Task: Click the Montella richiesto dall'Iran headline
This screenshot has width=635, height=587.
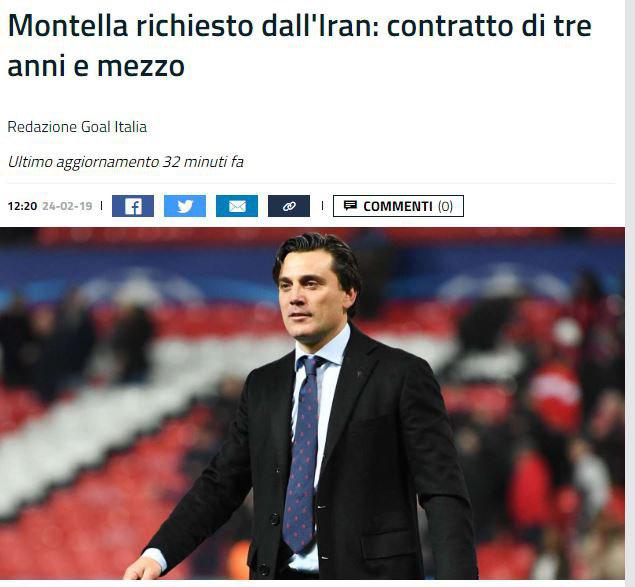Action: coord(299,45)
